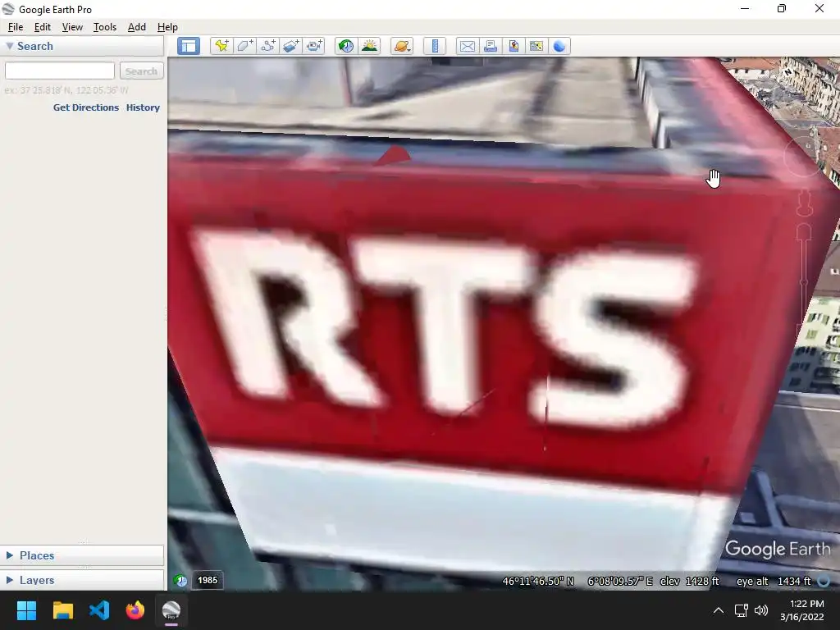Click the network icon in system tray
This screenshot has height=630, width=840.
tap(742, 610)
